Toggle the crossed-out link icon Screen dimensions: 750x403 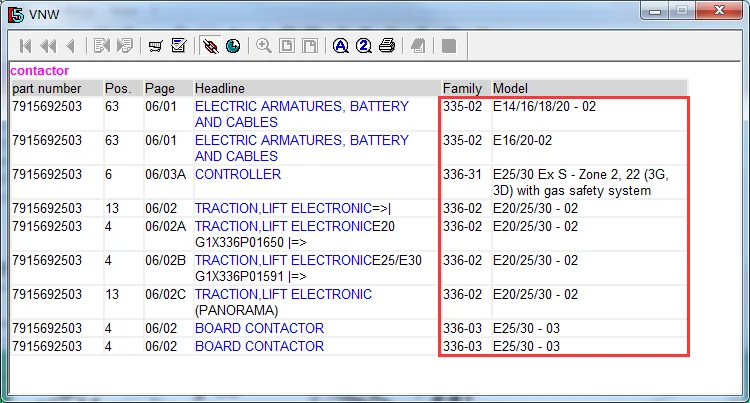(210, 46)
